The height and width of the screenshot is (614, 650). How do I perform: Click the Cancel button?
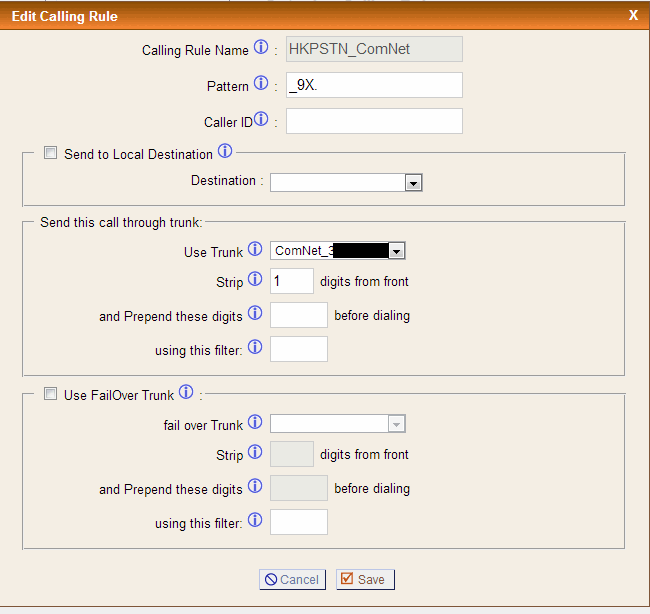[291, 579]
